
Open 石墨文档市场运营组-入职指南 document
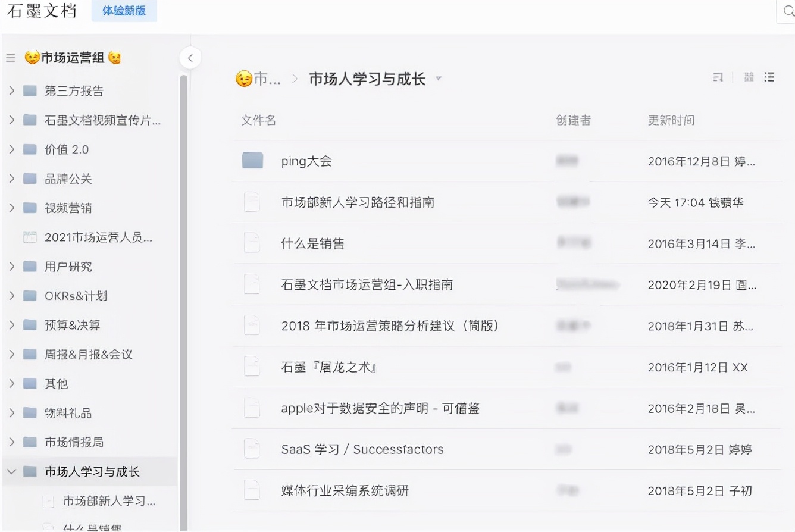(367, 284)
